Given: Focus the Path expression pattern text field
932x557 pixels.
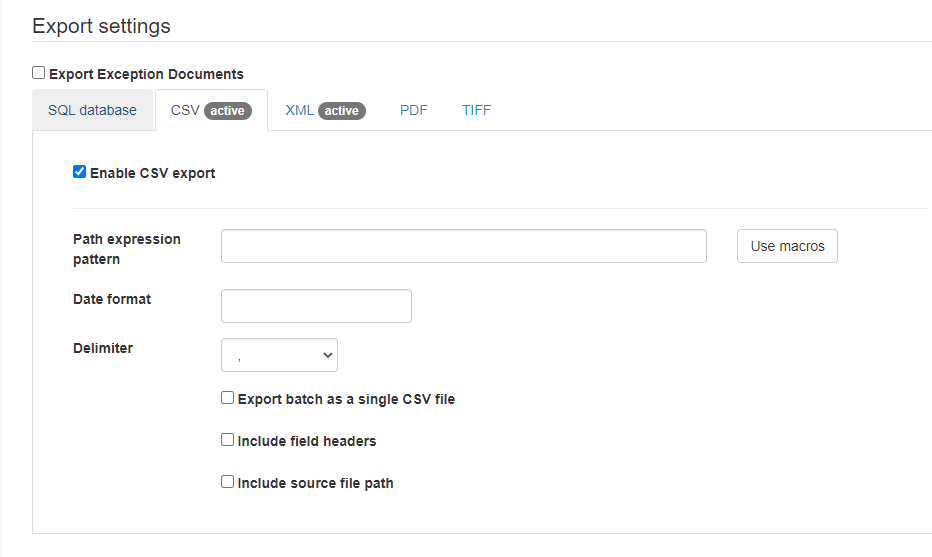Looking at the screenshot, I should 463,246.
